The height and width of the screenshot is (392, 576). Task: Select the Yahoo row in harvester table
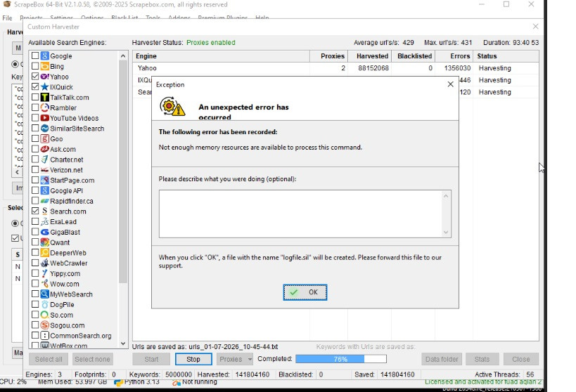click(x=335, y=68)
